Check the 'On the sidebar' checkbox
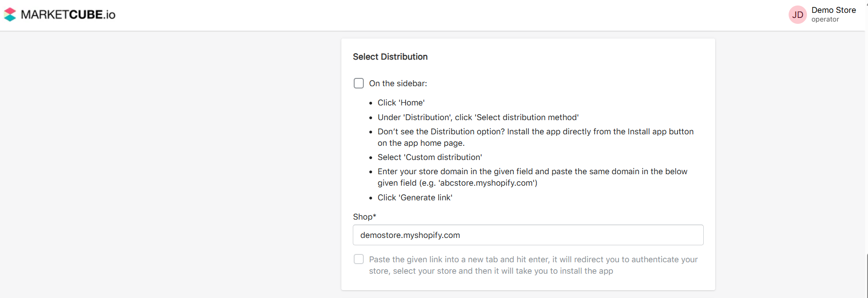The width and height of the screenshot is (868, 298). [359, 83]
